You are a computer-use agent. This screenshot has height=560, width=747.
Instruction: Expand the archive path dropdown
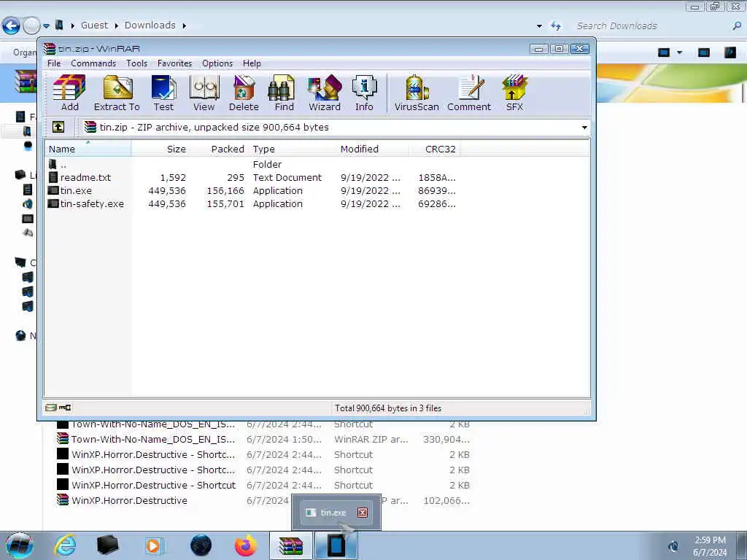pos(584,128)
